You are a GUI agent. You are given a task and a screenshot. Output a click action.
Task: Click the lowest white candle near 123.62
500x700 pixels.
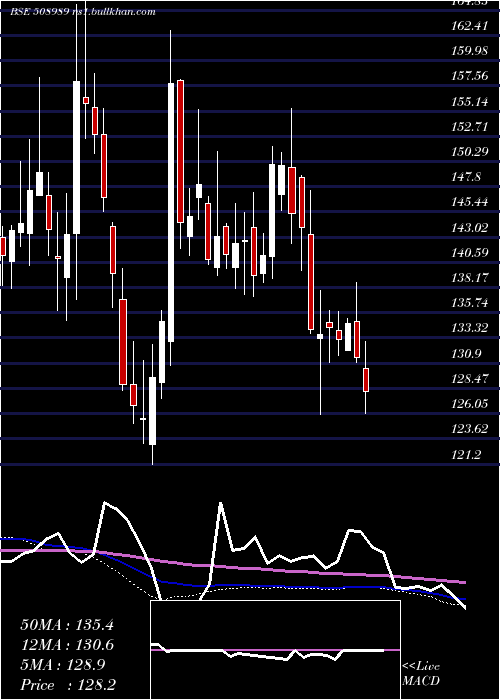click(x=153, y=411)
